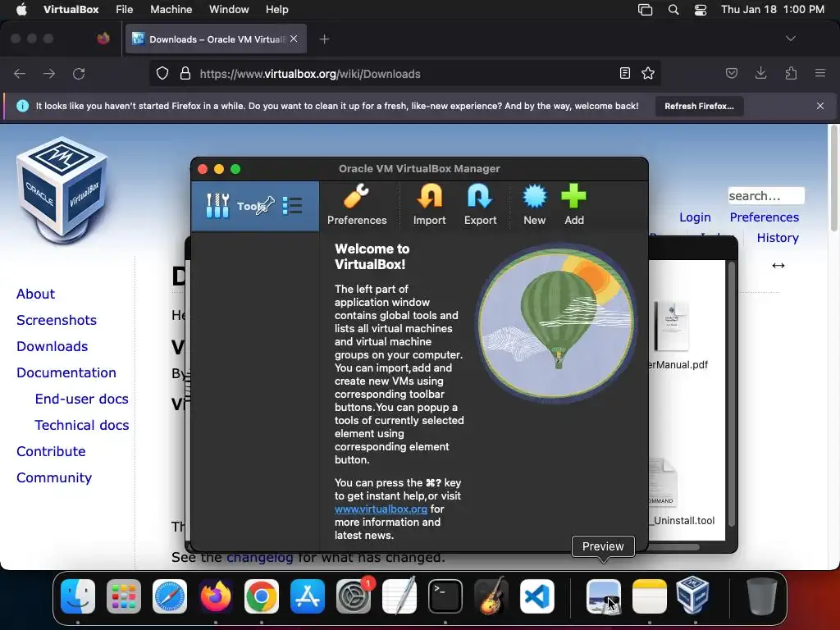Viewport: 840px width, 630px height.
Task: Open the Notes app in Dock
Action: pyautogui.click(x=650, y=596)
